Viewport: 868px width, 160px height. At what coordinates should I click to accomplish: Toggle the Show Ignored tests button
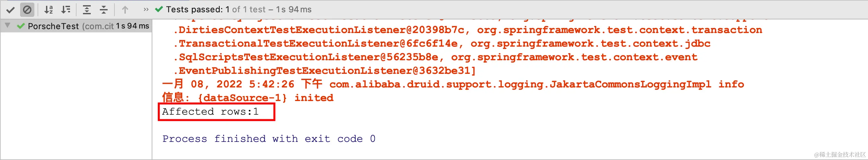27,10
